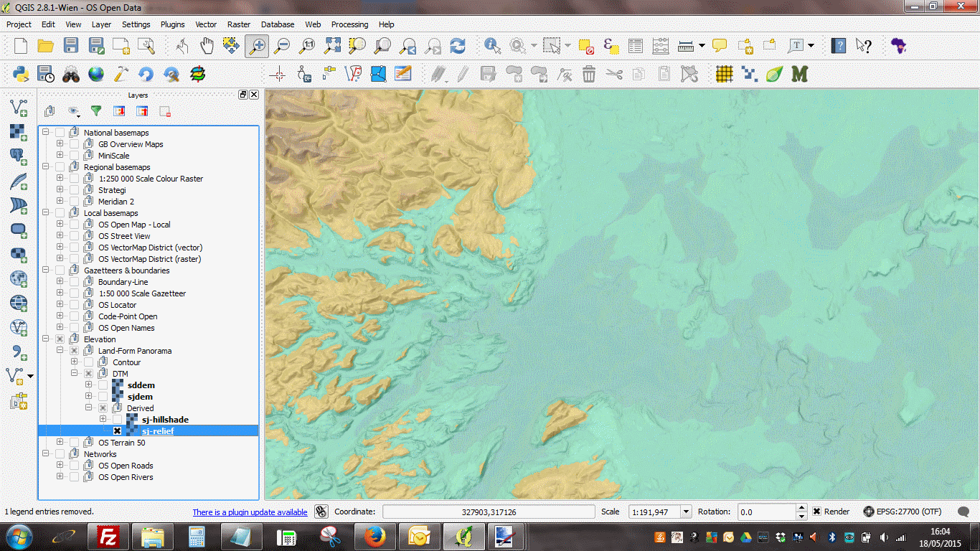This screenshot has width=980, height=551.
Task: Open FileZilla from the Windows taskbar
Action: (108, 536)
